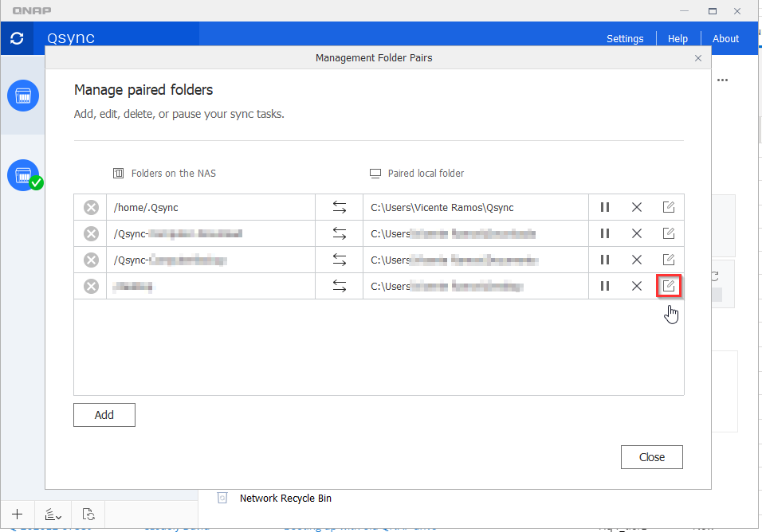Click the circled X status icon for /home/.Qsync
762x532 pixels.
91,207
